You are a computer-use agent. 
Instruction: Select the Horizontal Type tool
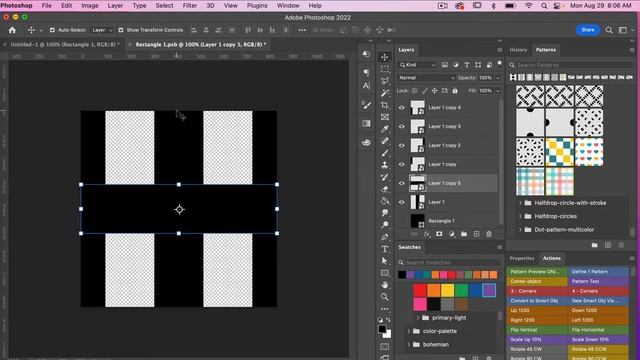384,249
